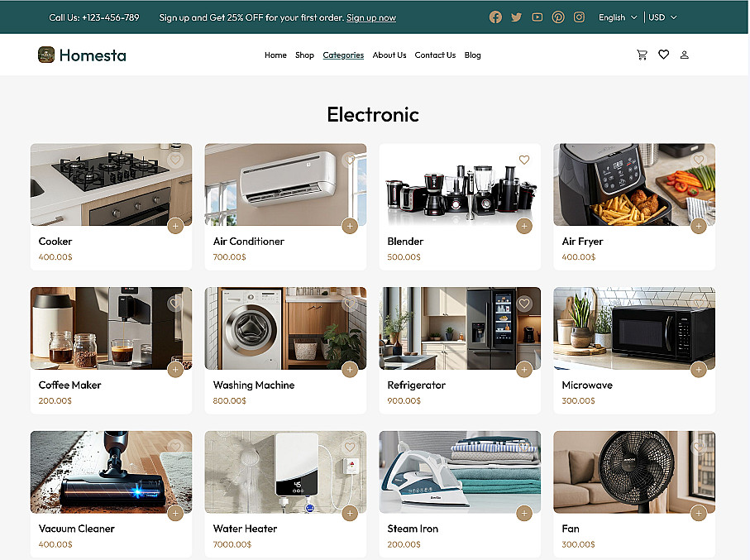The width and height of the screenshot is (750, 560).
Task: Open the Air Conditioner product title
Action: [x=249, y=242]
